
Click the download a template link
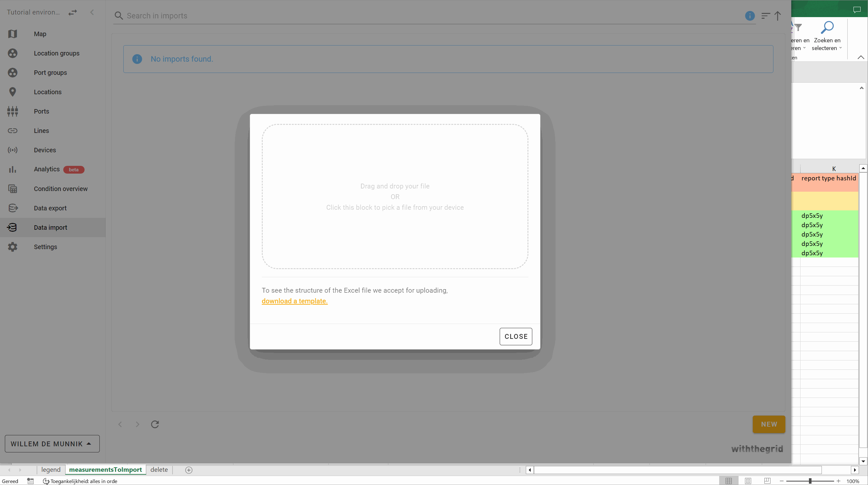pos(294,301)
